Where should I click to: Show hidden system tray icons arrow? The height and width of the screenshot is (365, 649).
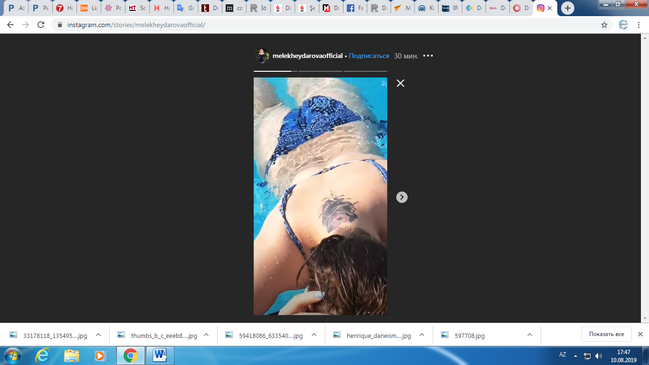tap(575, 356)
